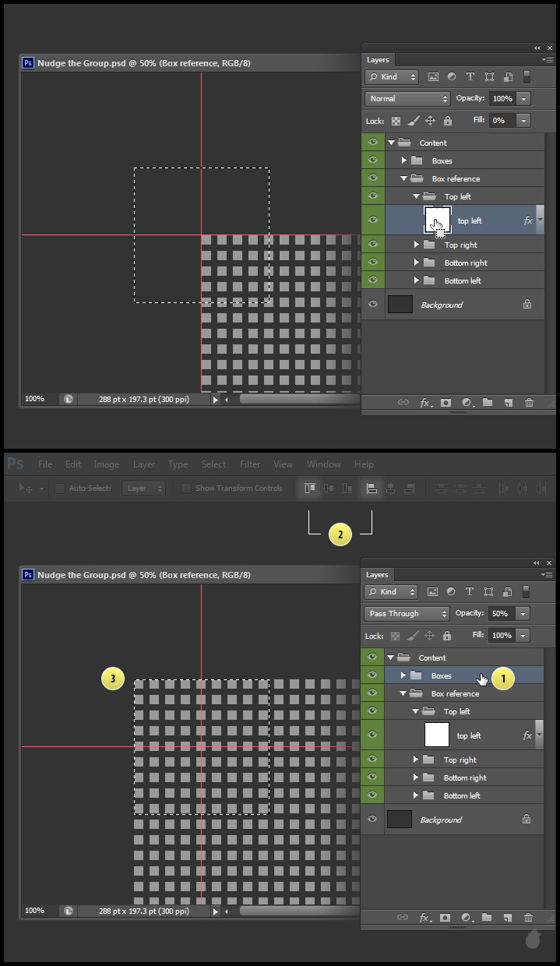Screen dimensions: 560x966
Task: Click the Align vertical centers icon
Action: click(328, 488)
